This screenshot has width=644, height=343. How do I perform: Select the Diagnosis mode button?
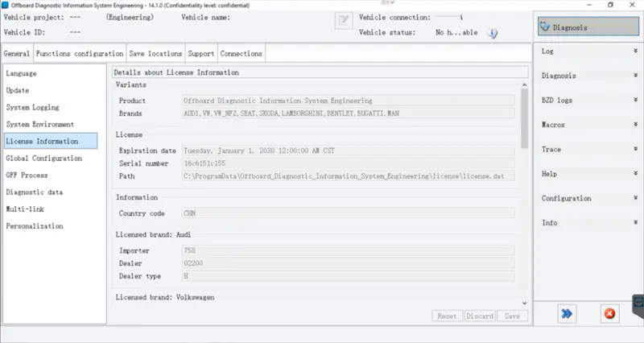pos(588,27)
